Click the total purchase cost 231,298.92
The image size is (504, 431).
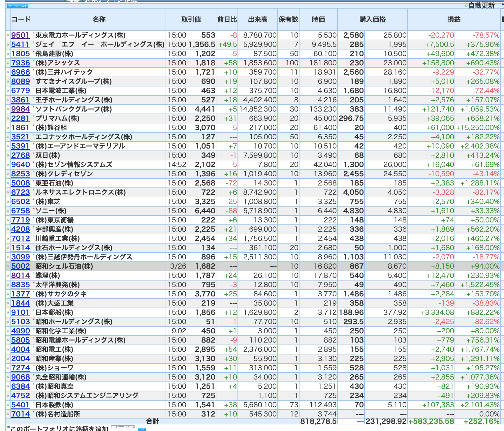[x=386, y=421]
